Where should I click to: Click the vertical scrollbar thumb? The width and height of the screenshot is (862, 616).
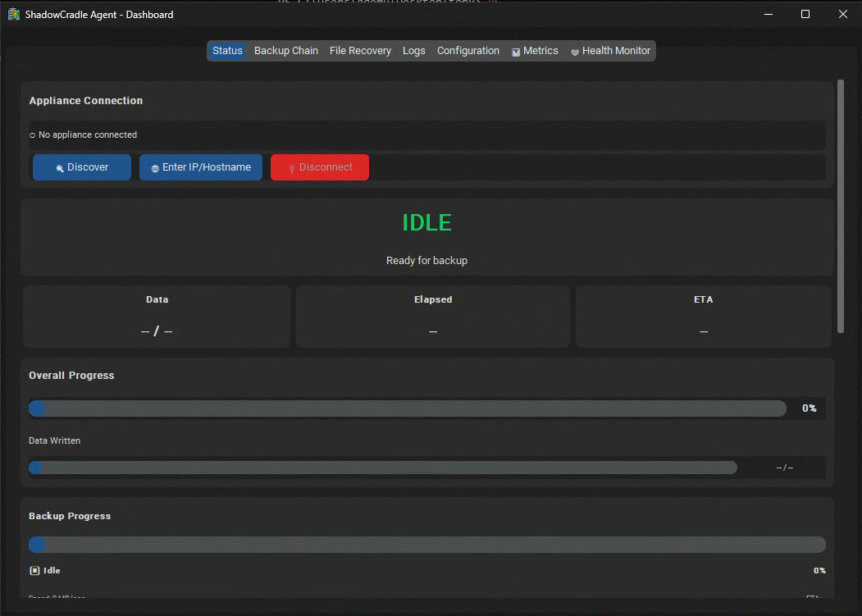click(x=840, y=206)
